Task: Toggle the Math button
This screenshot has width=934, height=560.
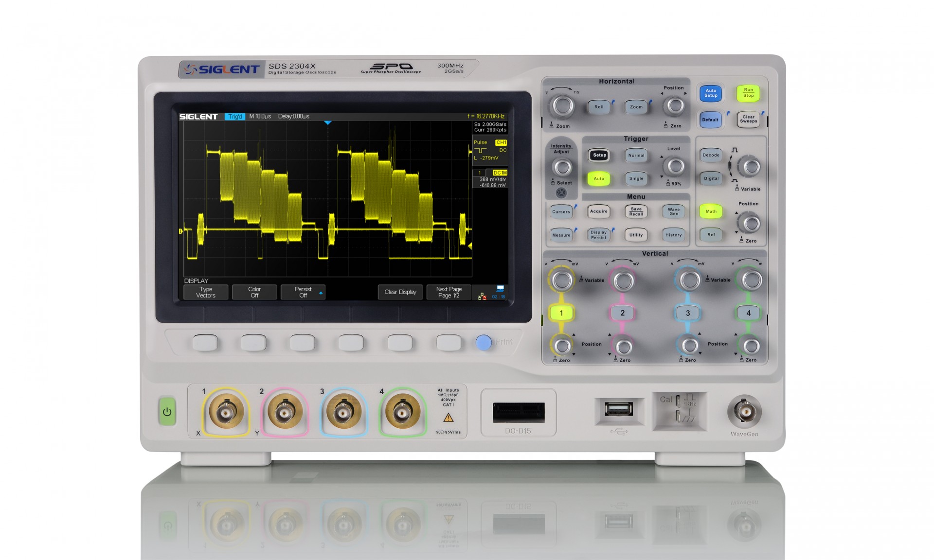Action: click(711, 211)
